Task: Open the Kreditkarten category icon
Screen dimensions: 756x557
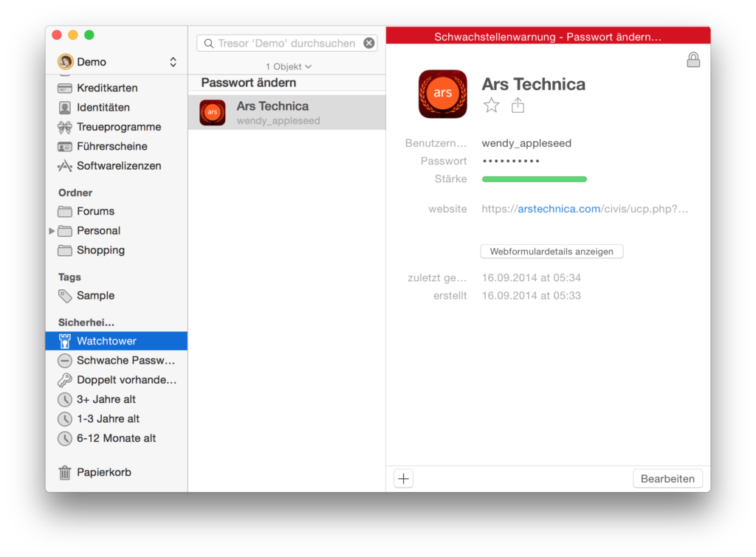Action: pyautogui.click(x=65, y=89)
